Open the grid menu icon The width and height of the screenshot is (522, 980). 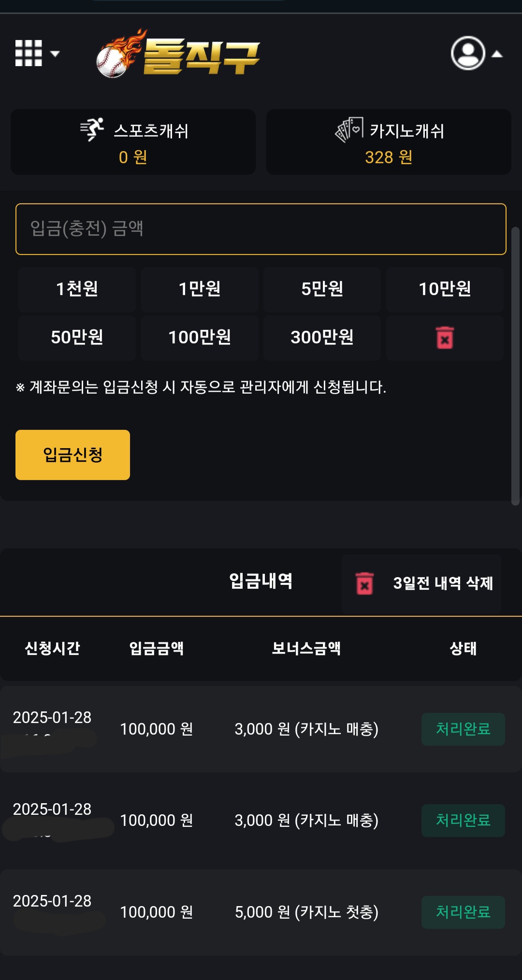tap(29, 53)
